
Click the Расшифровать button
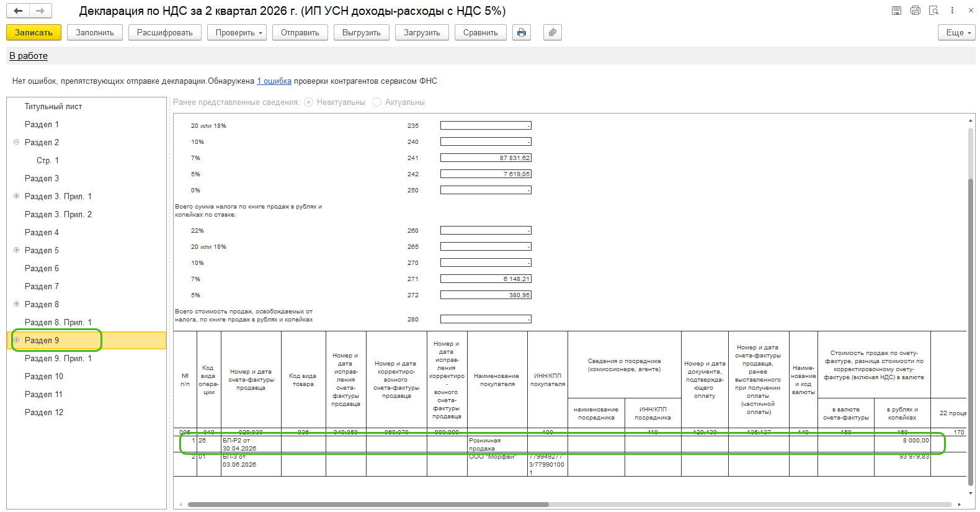165,32
